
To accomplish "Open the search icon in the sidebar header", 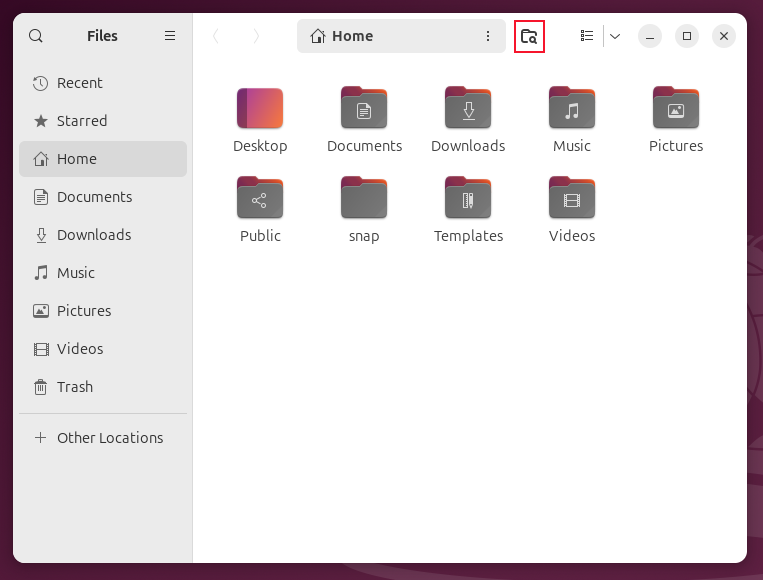I will [36, 36].
